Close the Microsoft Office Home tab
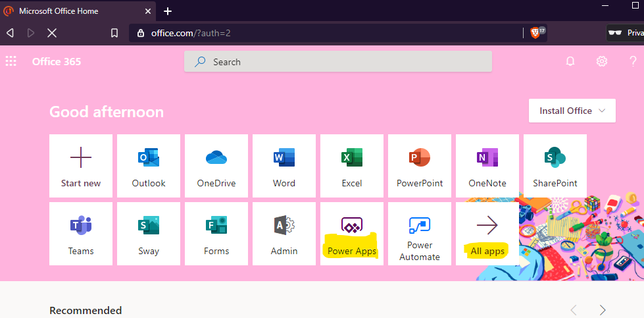Screen dimensions: 644x318 click(x=148, y=11)
